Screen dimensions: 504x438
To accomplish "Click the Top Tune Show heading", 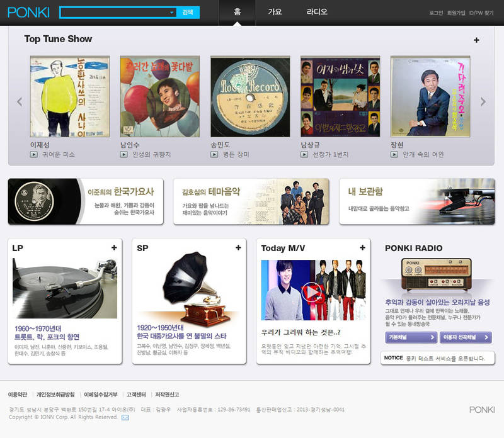I will (58, 39).
